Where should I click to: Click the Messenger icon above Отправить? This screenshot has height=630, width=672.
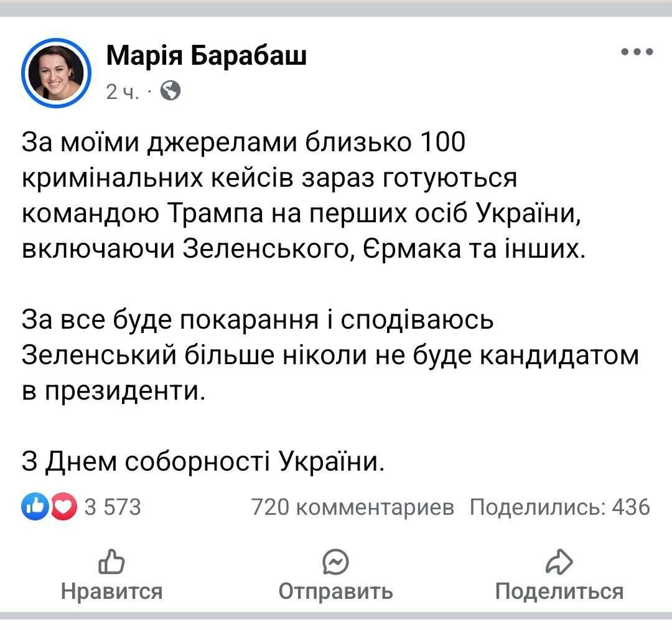tap(335, 563)
